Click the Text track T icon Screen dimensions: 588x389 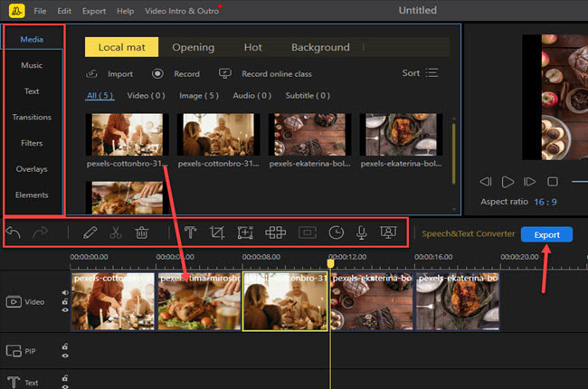coord(14,383)
